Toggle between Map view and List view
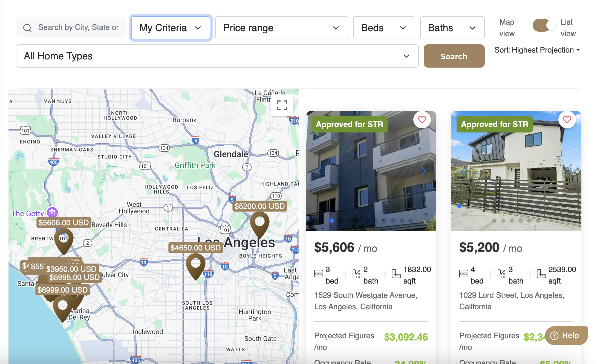Screen dimensions: 600x364 (x=544, y=25)
